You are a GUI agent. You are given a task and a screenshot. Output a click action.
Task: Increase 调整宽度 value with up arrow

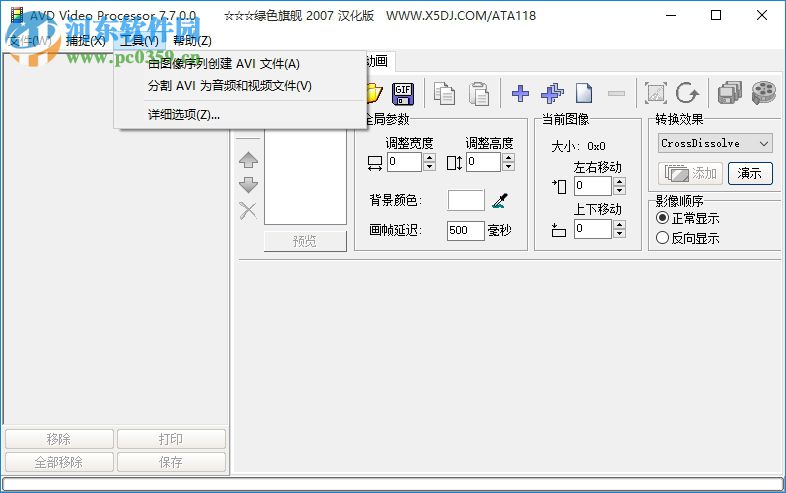[x=430, y=157]
